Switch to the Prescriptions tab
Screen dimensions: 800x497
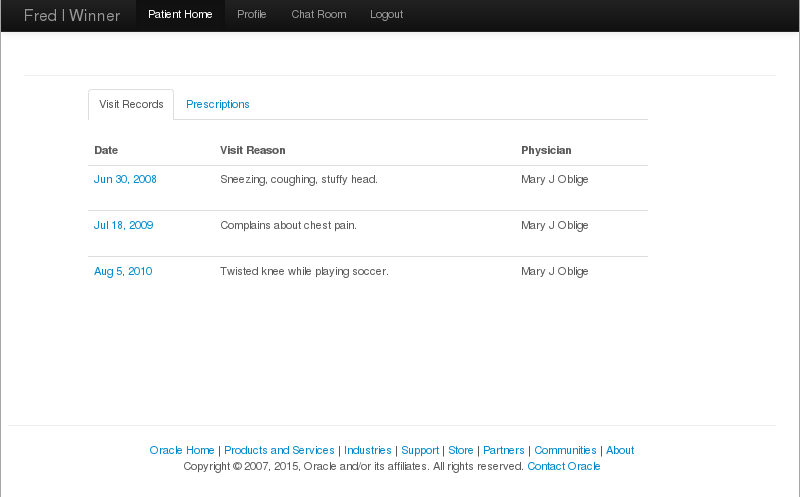(x=218, y=105)
